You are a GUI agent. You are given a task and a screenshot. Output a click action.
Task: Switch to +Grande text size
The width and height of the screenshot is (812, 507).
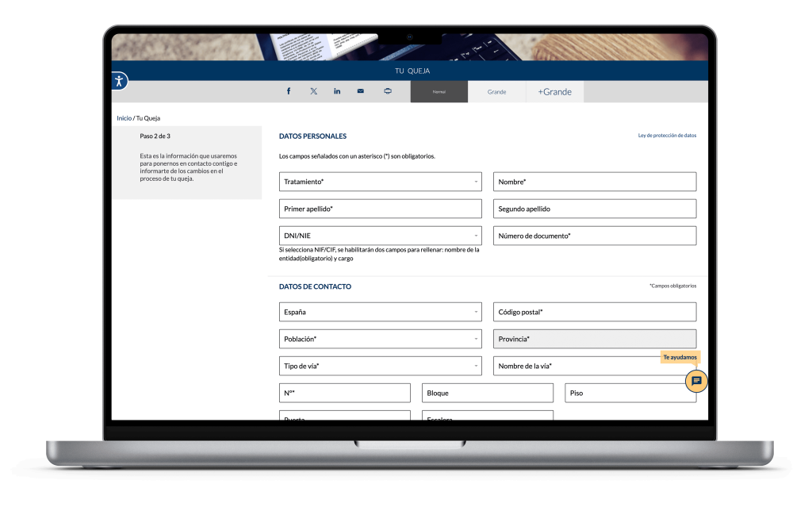(x=554, y=92)
